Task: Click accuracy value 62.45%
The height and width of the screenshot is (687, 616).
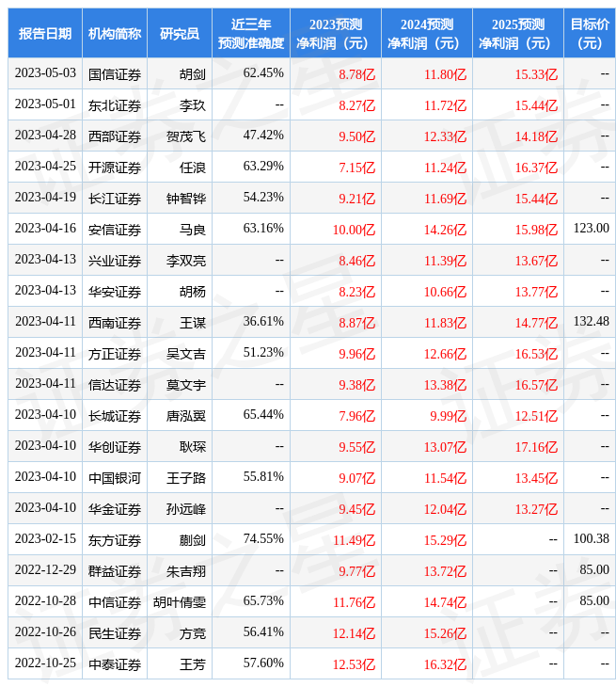Action: pyautogui.click(x=263, y=72)
